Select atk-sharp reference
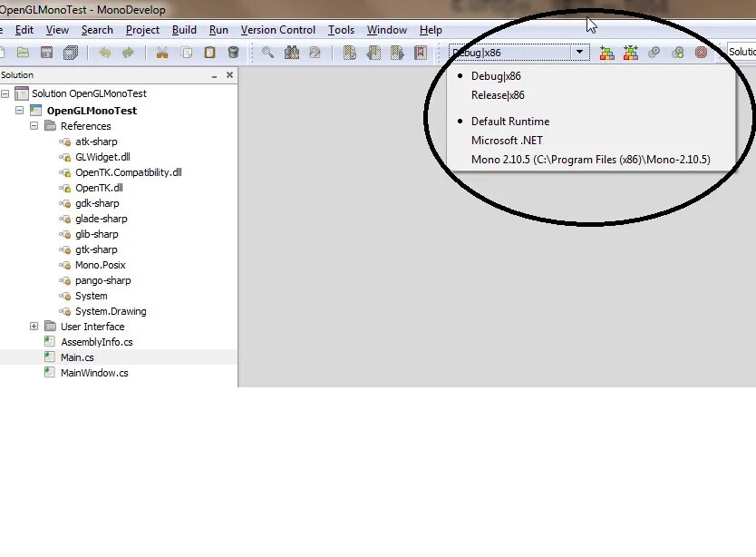The height and width of the screenshot is (557, 756). 96,142
